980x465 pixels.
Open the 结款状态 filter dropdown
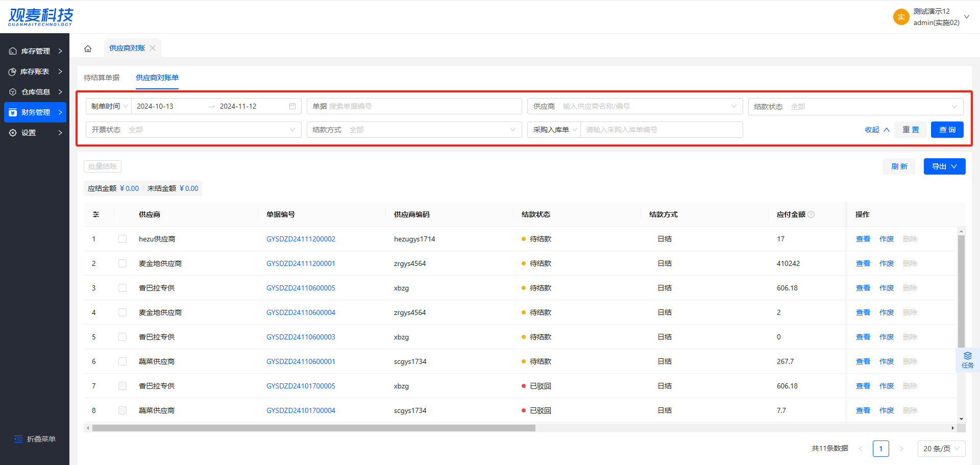coord(855,107)
